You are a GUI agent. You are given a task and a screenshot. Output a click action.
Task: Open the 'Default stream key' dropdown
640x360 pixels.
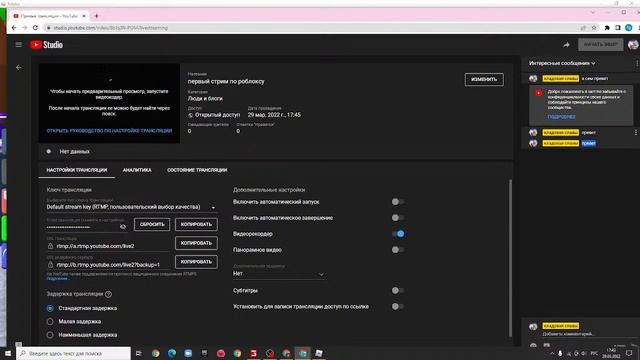tap(131, 207)
